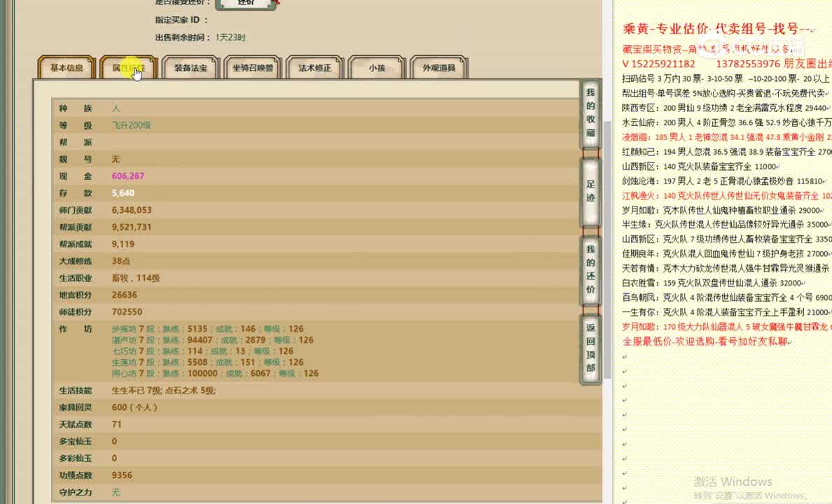Open the 小孩 tab

pyautogui.click(x=377, y=68)
